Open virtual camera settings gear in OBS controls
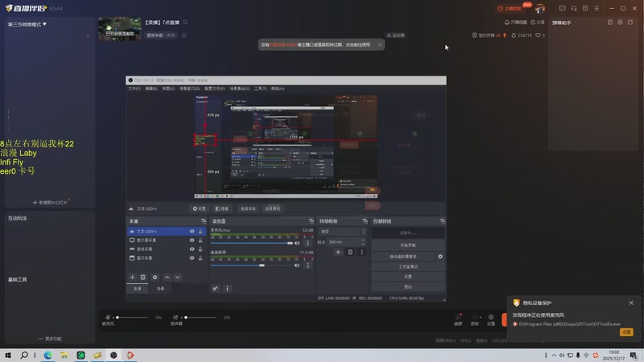644x362 pixels. 440,257
